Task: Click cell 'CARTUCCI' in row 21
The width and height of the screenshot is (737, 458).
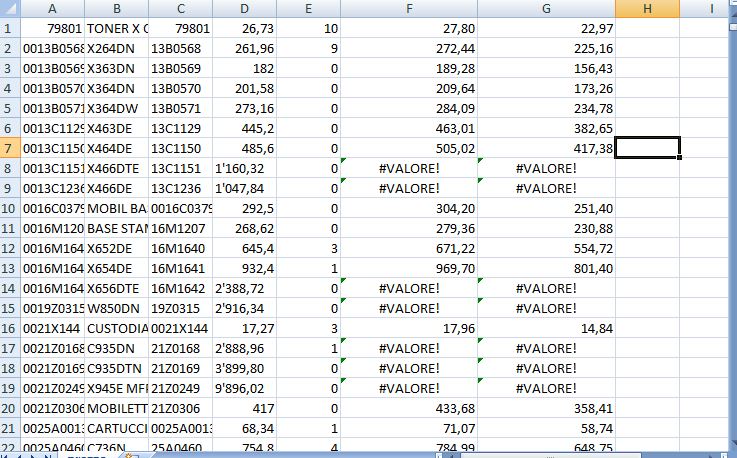Action: coord(117,428)
